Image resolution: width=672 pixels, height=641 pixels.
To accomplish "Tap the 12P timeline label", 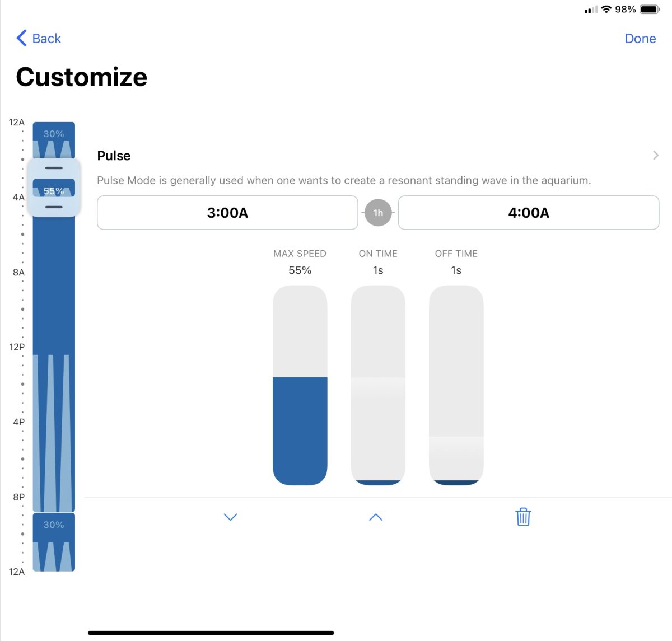I will click(x=17, y=347).
